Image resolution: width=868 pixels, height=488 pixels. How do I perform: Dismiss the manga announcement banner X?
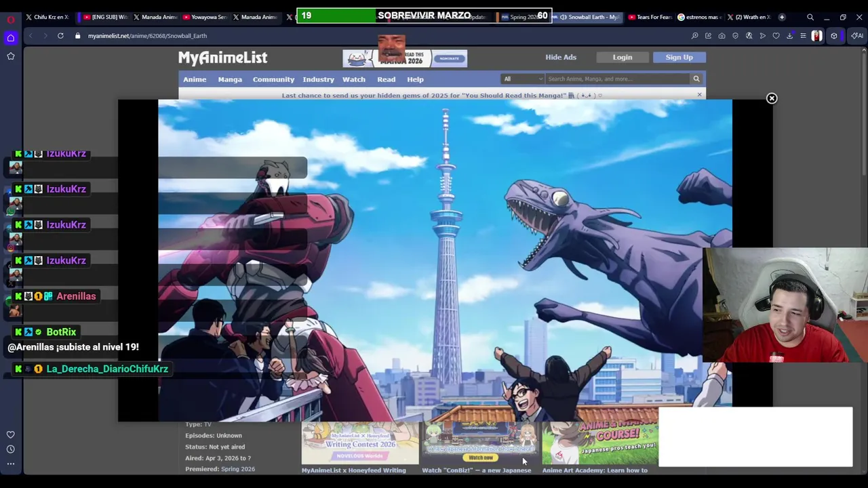click(x=699, y=95)
